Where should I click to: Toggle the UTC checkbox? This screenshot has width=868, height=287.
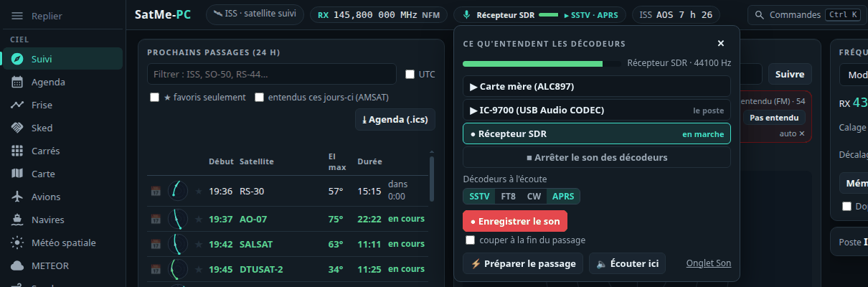pos(410,74)
